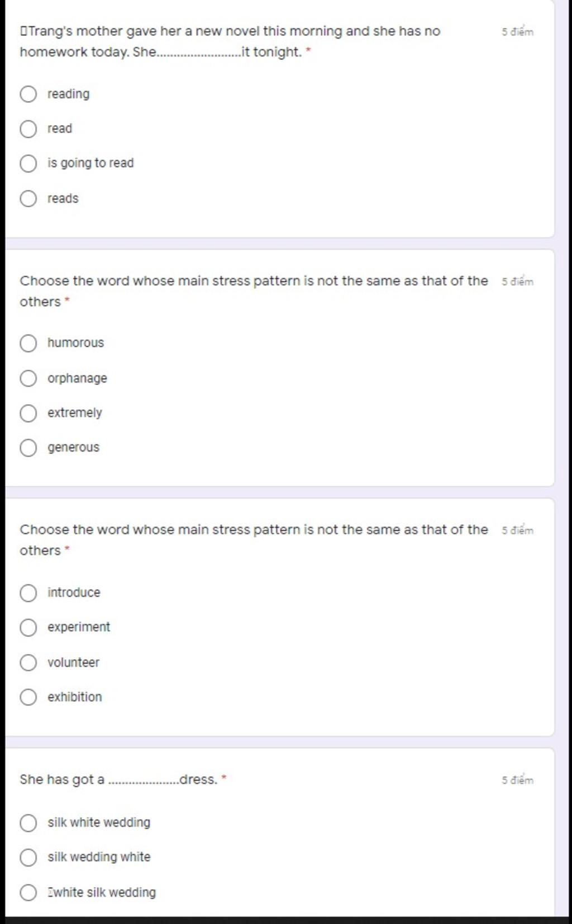Viewport: 572px width, 924px height.
Task: Select the "orphanage" radio button
Action: (x=28, y=378)
